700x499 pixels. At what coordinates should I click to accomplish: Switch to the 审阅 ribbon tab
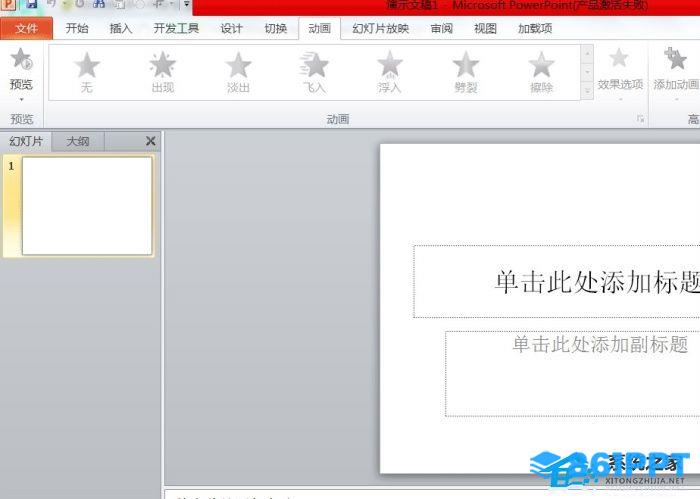click(442, 29)
